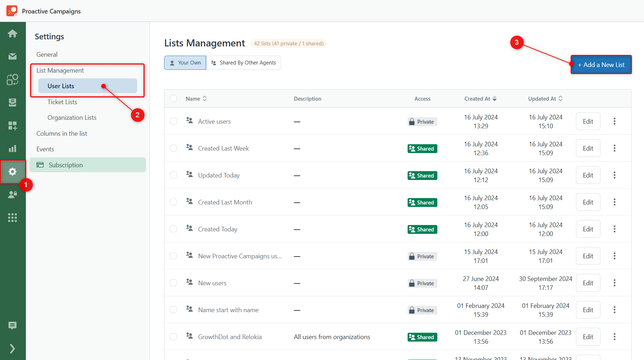Open the chat feedback icon in the sidebar
This screenshot has height=360, width=644.
tap(12, 325)
